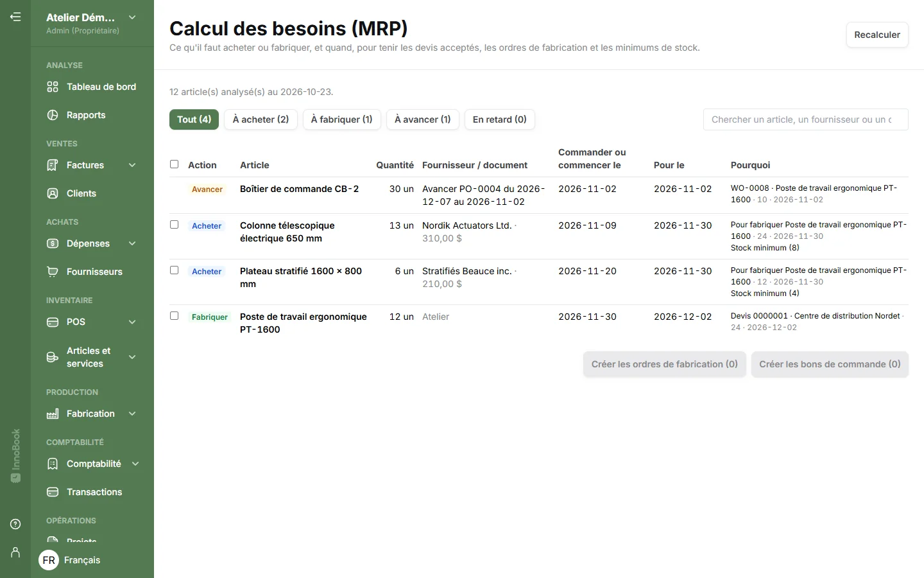Filter by À acheter (2)

coord(261,119)
